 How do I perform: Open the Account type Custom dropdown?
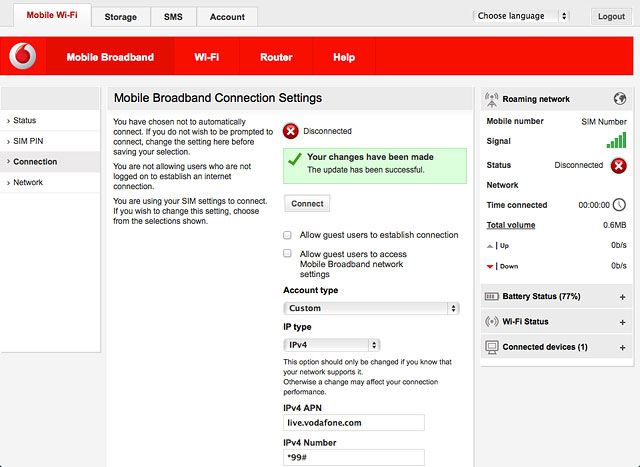pyautogui.click(x=371, y=308)
